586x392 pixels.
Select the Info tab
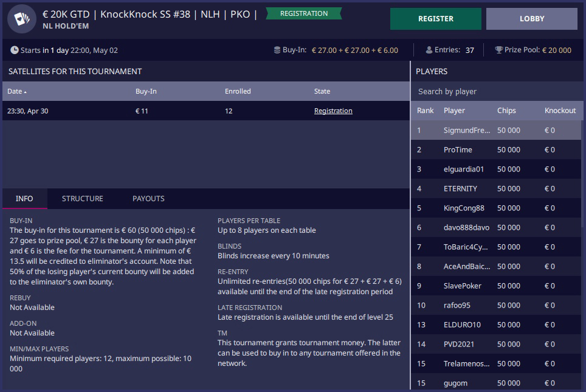tap(24, 199)
